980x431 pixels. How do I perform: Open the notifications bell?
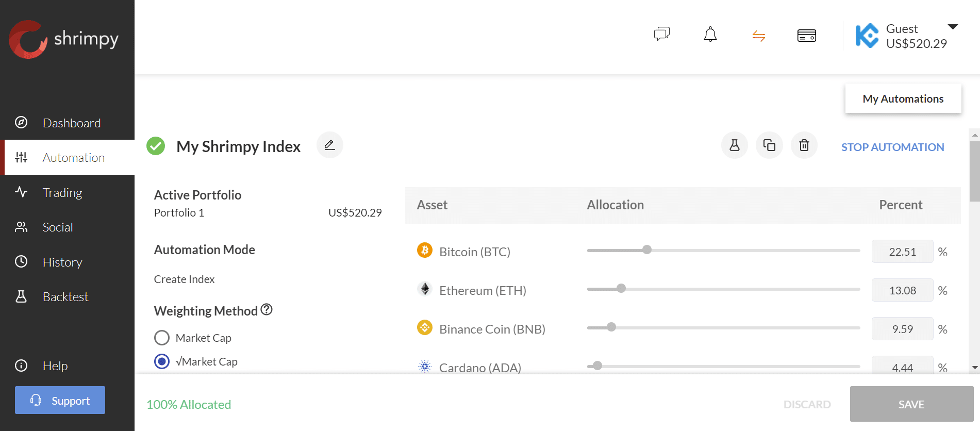pos(710,35)
